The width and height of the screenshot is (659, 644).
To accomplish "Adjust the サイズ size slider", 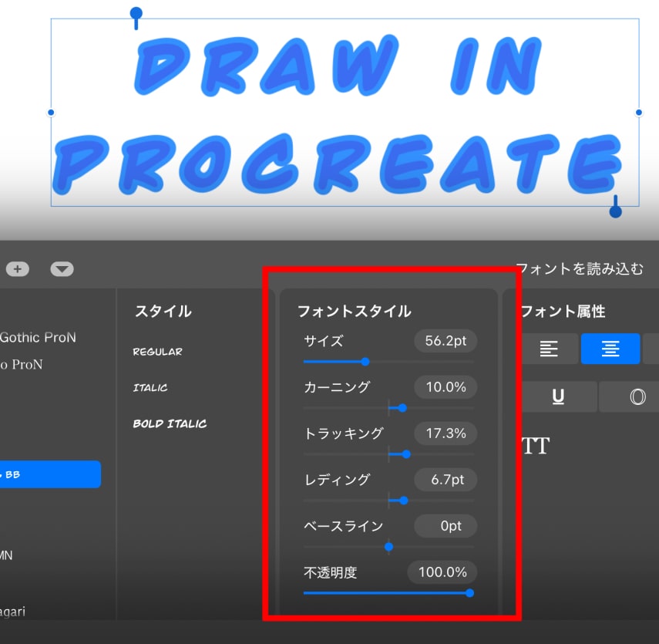I will click(365, 362).
